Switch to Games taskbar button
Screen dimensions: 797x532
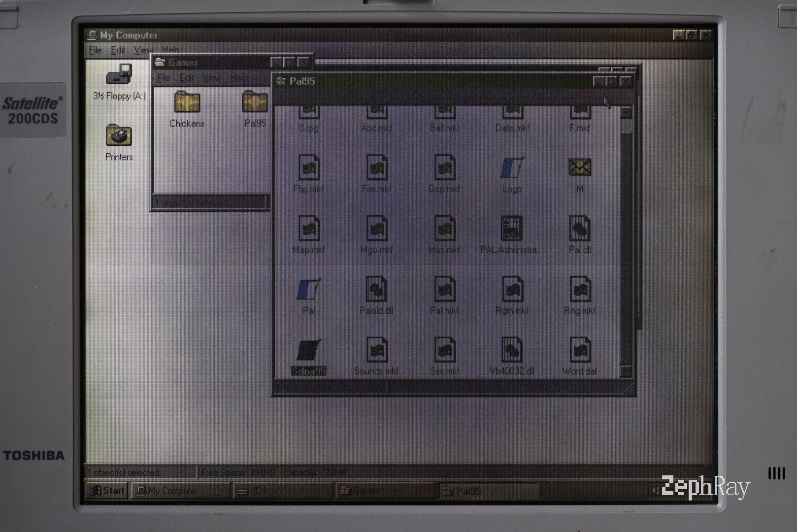point(385,491)
